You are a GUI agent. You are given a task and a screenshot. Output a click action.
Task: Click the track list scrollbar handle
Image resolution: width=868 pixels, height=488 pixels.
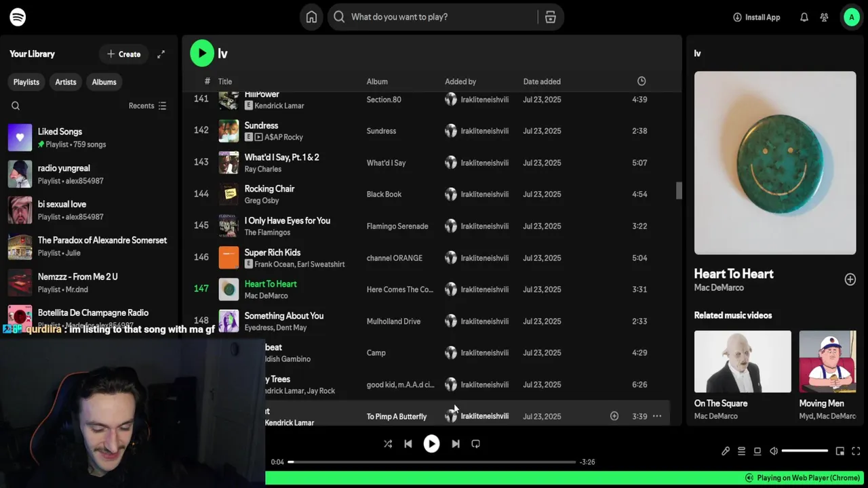(679, 190)
